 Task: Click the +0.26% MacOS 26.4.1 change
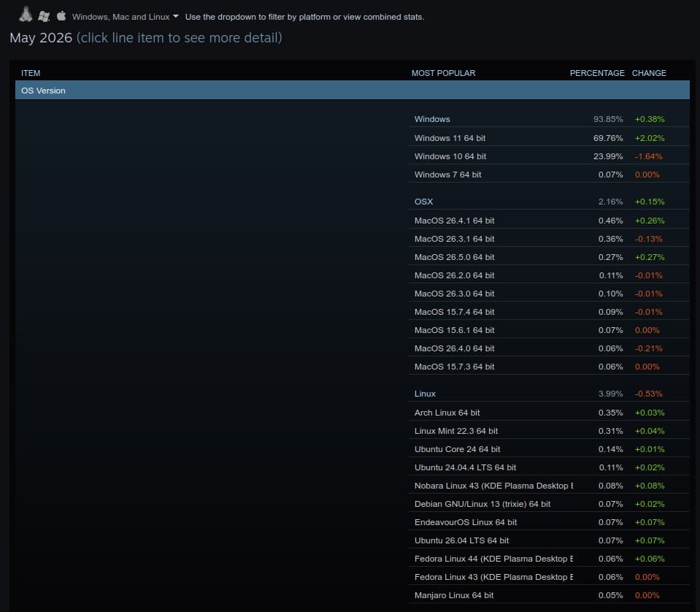[650, 221]
